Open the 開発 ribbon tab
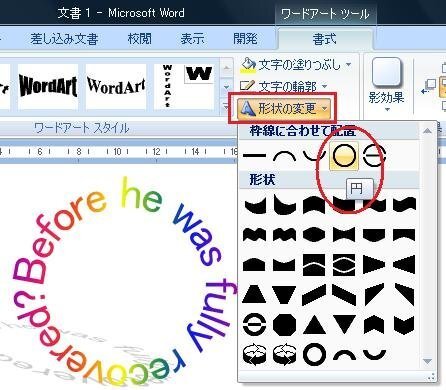The height and width of the screenshot is (390, 446). [x=245, y=39]
